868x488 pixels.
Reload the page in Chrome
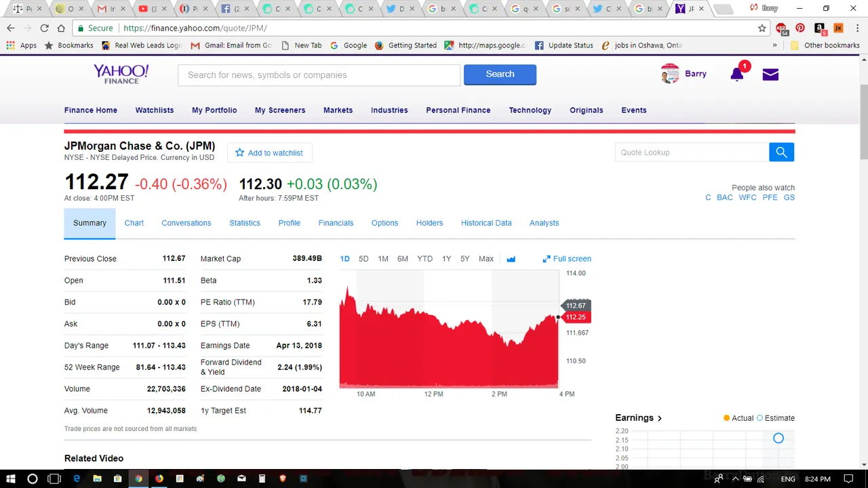[44, 28]
